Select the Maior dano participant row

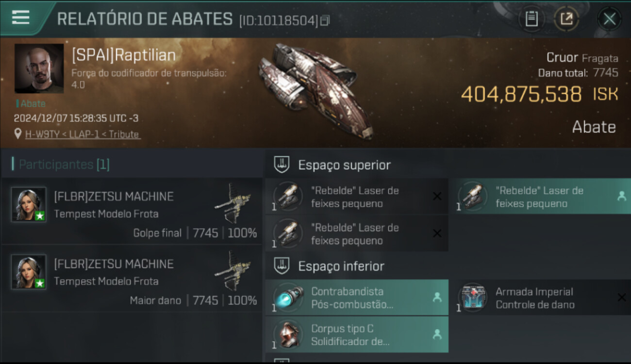132,278
